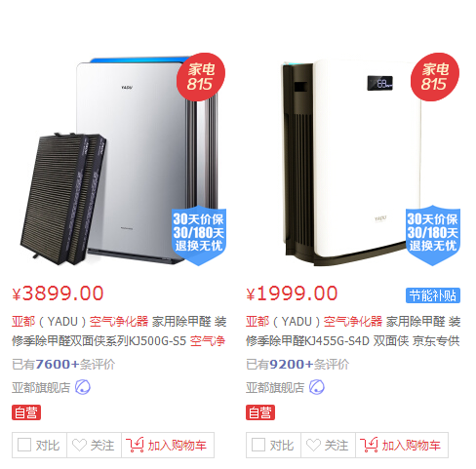Select the 自营 tag under first product
The height and width of the screenshot is (469, 476).
26,412
